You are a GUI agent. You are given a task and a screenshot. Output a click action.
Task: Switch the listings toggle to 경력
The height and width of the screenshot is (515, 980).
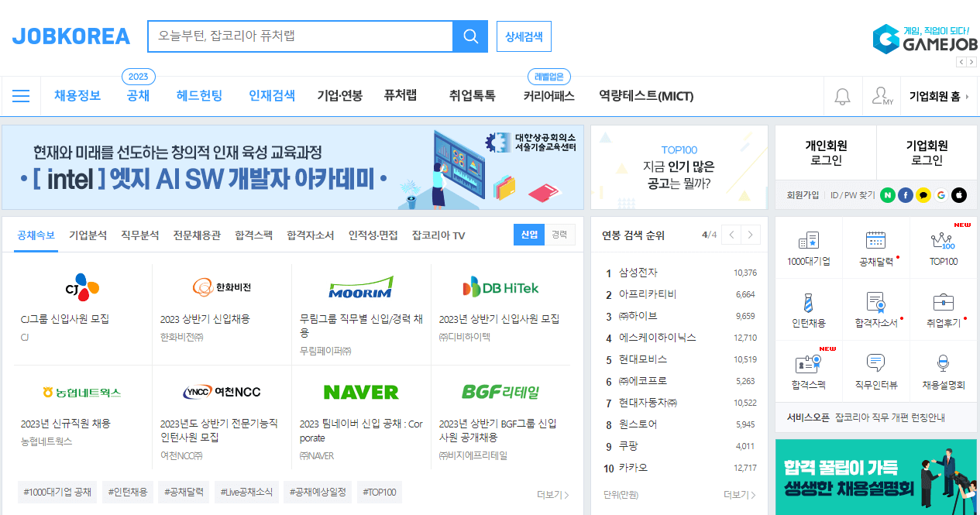click(559, 233)
